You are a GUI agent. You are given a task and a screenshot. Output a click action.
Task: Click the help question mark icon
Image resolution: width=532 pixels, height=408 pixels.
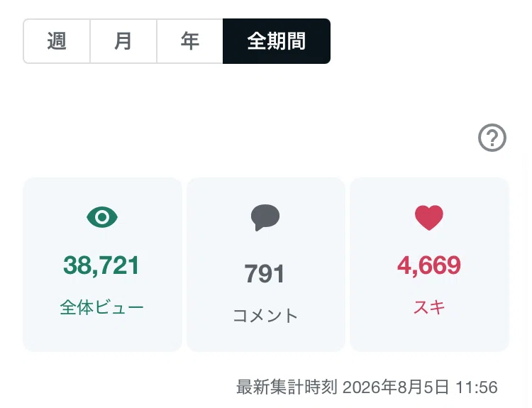[492, 138]
